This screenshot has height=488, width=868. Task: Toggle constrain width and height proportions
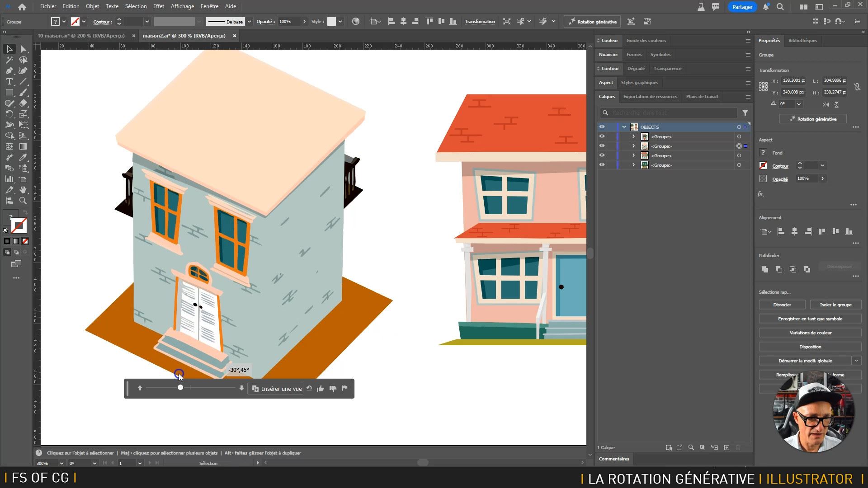click(x=857, y=86)
